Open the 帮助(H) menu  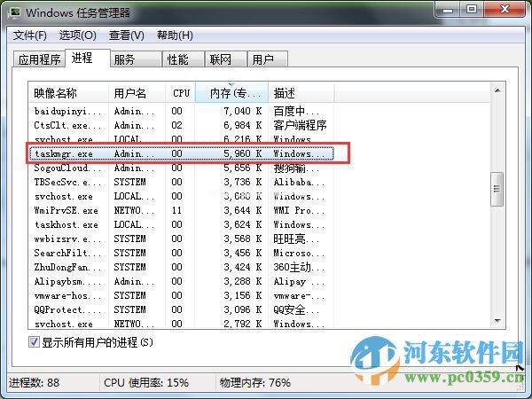(x=175, y=35)
